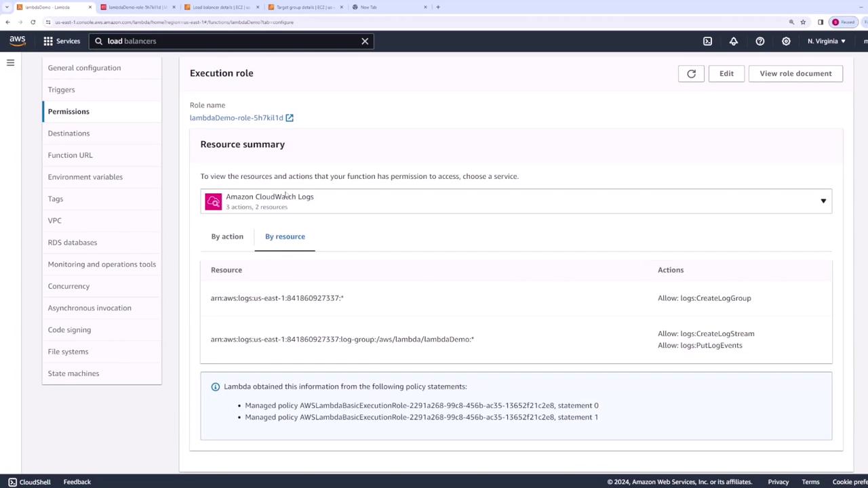The image size is (868, 488).
Task: Click the browser address bar URL
Action: click(174, 22)
